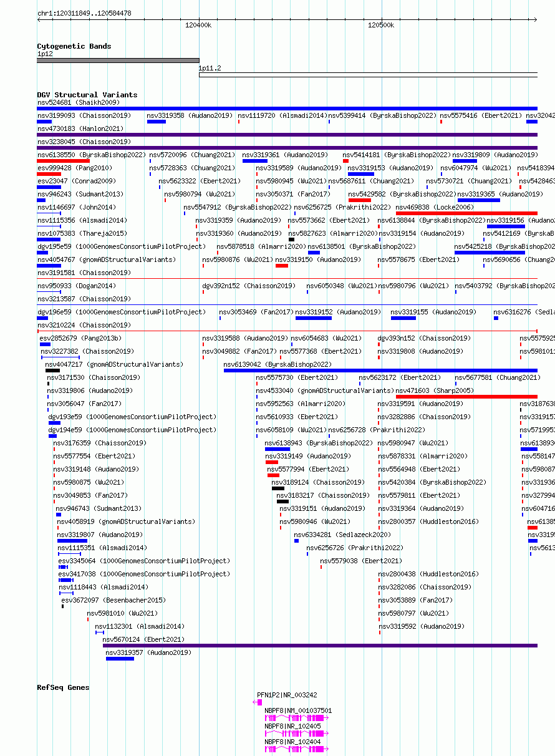Click the Cytogenetic Bands track title
The width and height of the screenshot is (555, 756).
[x=74, y=46]
